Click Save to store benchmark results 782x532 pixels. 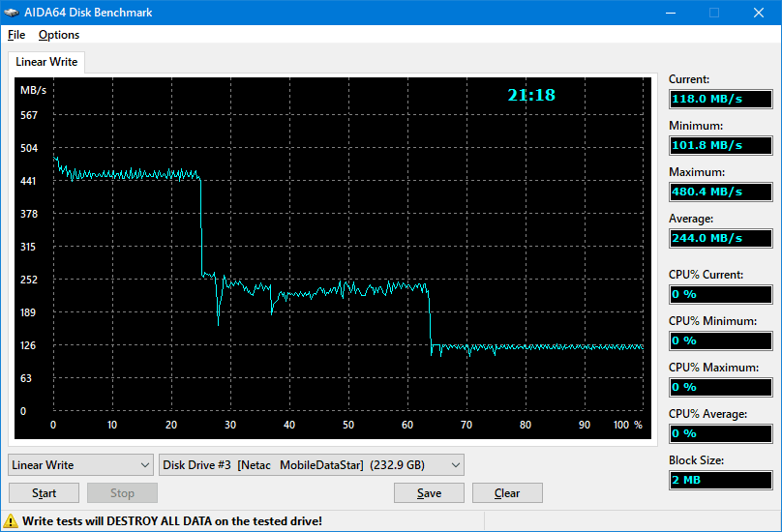[x=429, y=493]
